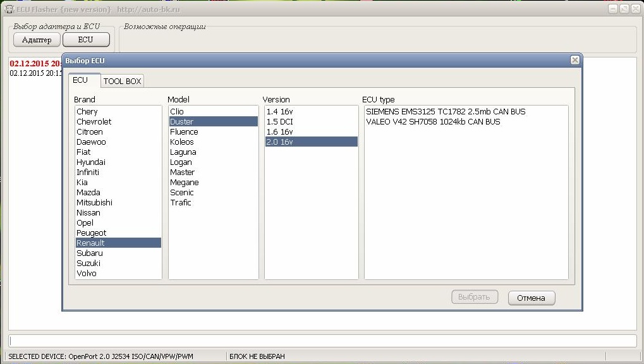Pick the Nissan brand

[x=118, y=213]
